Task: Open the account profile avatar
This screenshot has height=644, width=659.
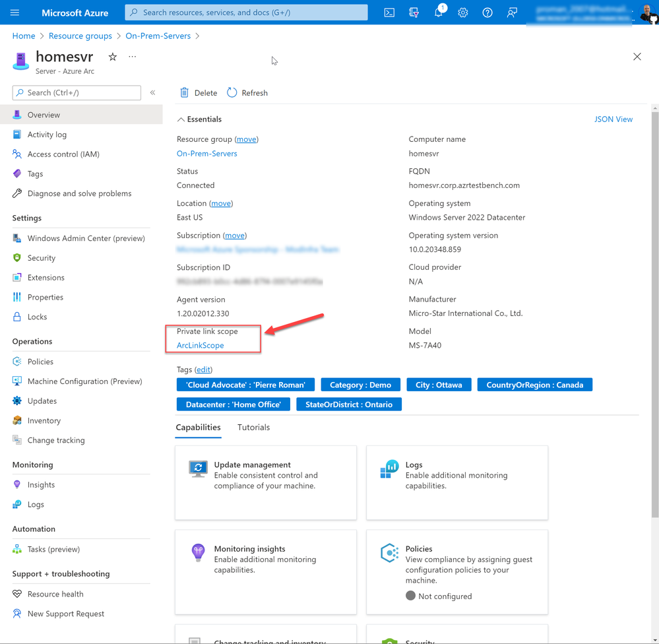Action: 649,13
